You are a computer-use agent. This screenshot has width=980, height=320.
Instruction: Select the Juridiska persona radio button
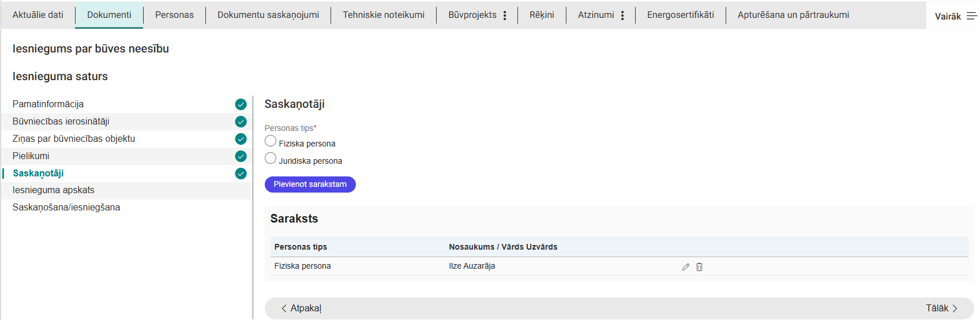coord(271,159)
